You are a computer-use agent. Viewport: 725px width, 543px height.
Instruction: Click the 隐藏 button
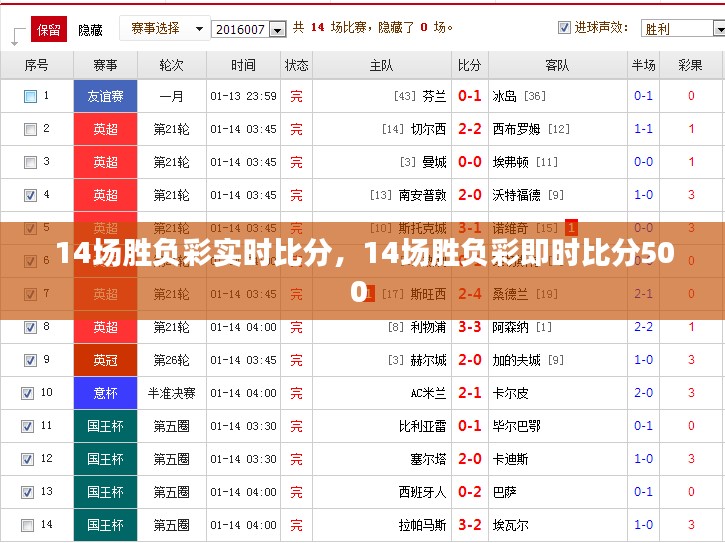pyautogui.click(x=91, y=30)
